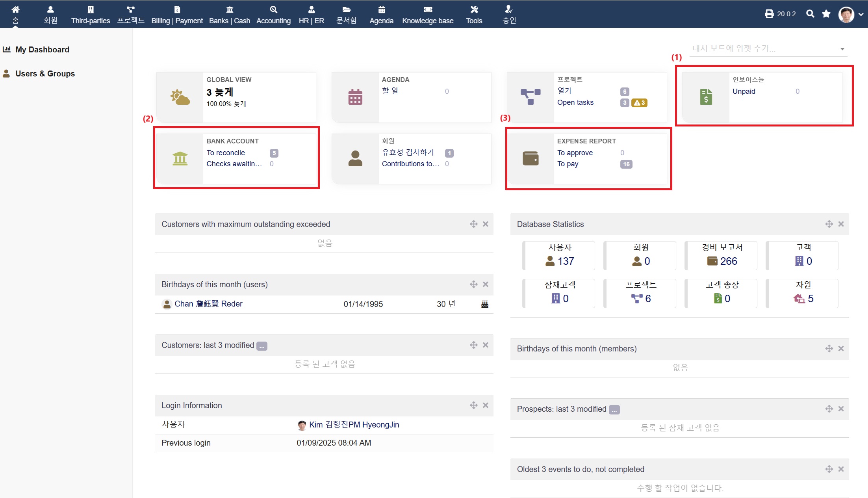Click the Expense Report wallet icon
This screenshot has height=498, width=868.
530,158
